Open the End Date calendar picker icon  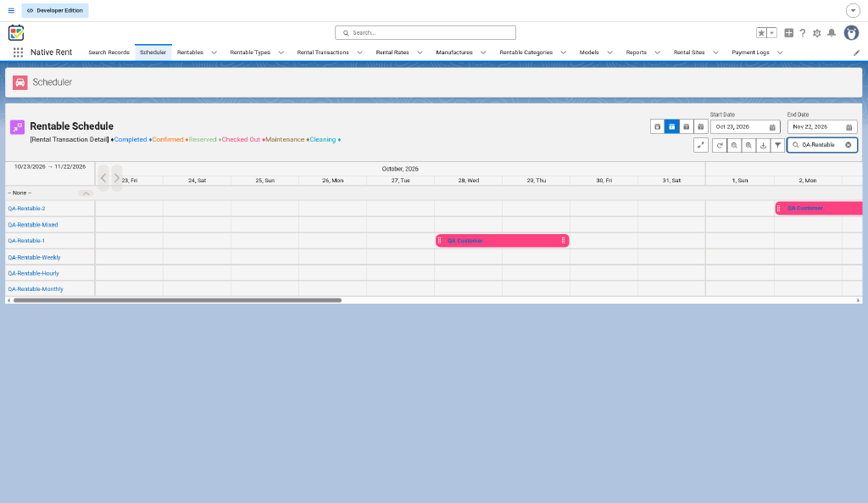tap(849, 127)
